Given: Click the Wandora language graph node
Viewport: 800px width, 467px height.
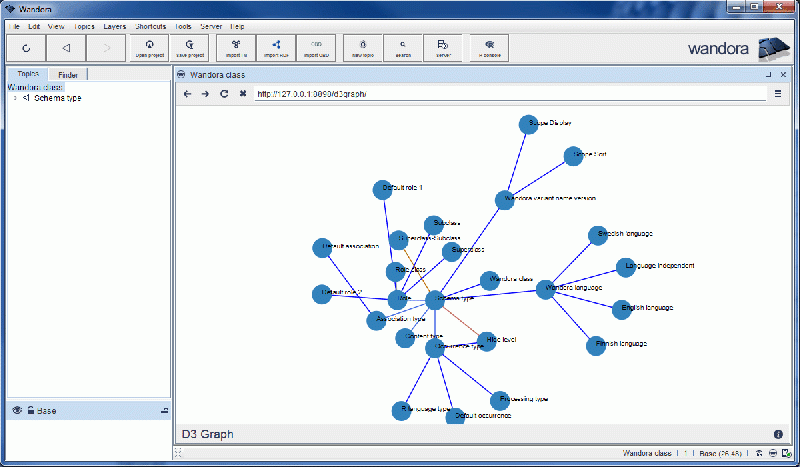Looking at the screenshot, I should pyautogui.click(x=545, y=290).
